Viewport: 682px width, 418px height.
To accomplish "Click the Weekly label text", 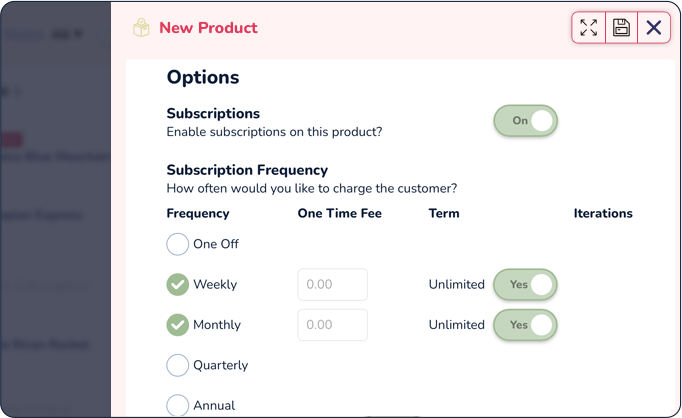I will 215,284.
